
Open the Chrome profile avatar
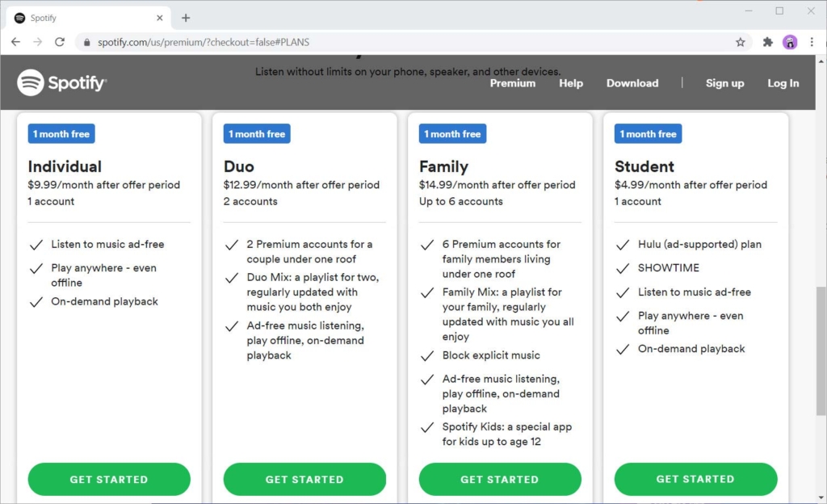[x=790, y=42]
